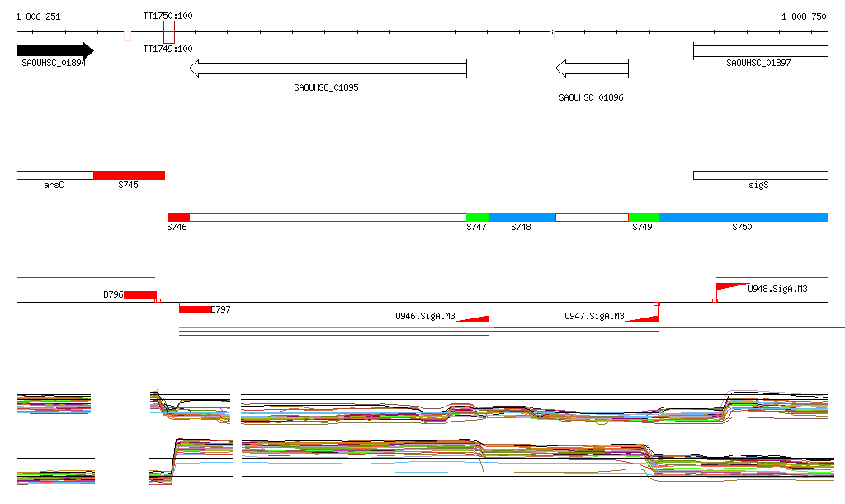Click the S750 label

[x=742, y=227]
